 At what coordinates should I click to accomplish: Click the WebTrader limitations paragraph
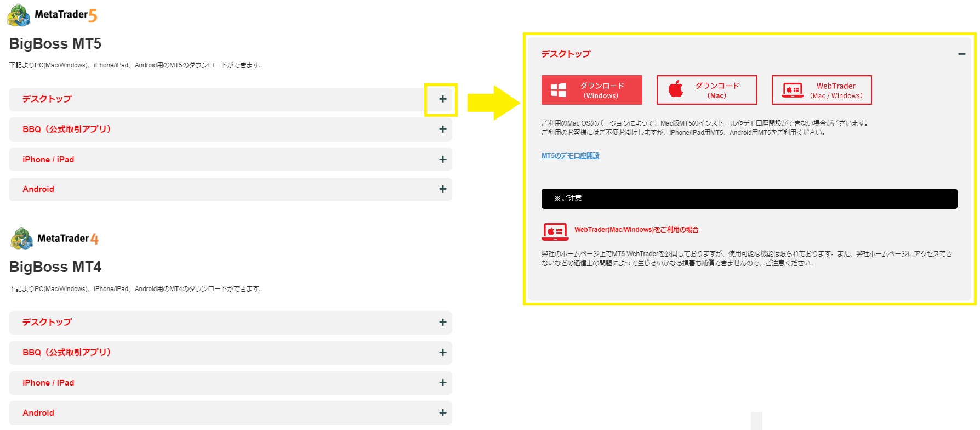[x=747, y=258]
